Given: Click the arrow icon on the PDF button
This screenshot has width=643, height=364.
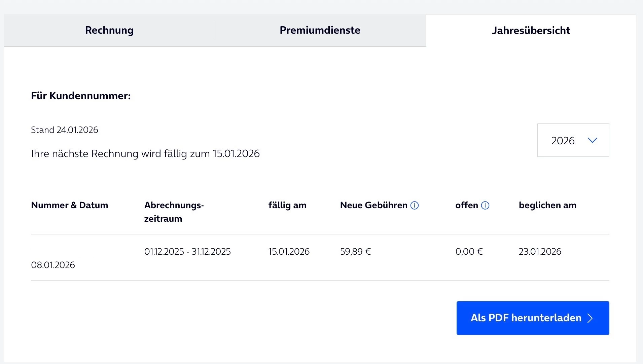Looking at the screenshot, I should [x=590, y=318].
